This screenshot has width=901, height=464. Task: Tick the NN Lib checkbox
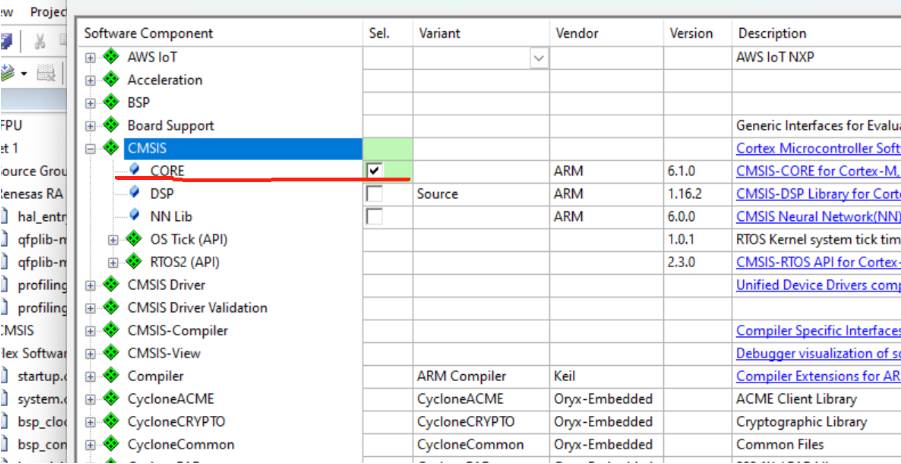click(375, 217)
